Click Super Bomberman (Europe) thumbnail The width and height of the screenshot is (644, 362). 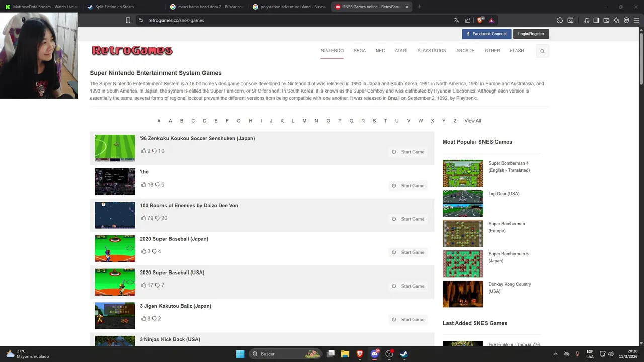pos(463,234)
